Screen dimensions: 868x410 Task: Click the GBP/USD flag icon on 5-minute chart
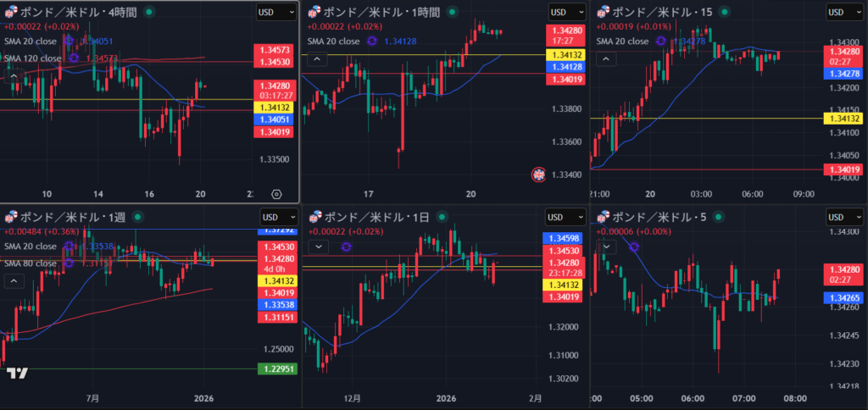point(602,218)
